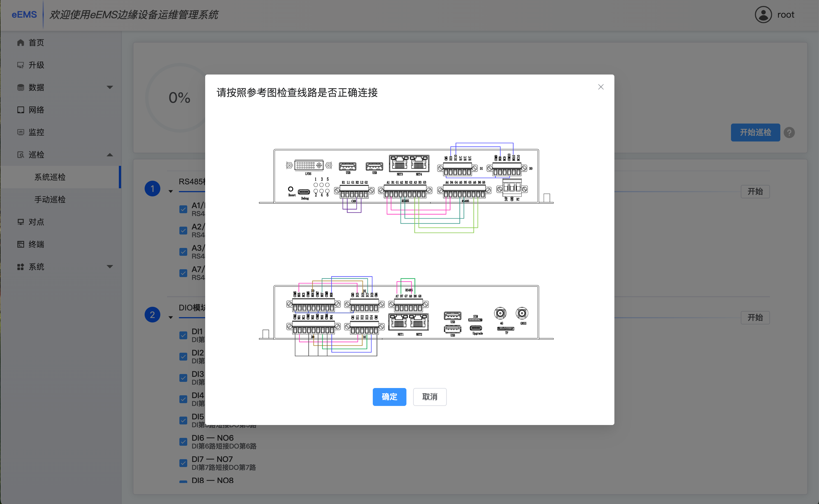
Task: Open the 监控 menu item
Action: 60,132
